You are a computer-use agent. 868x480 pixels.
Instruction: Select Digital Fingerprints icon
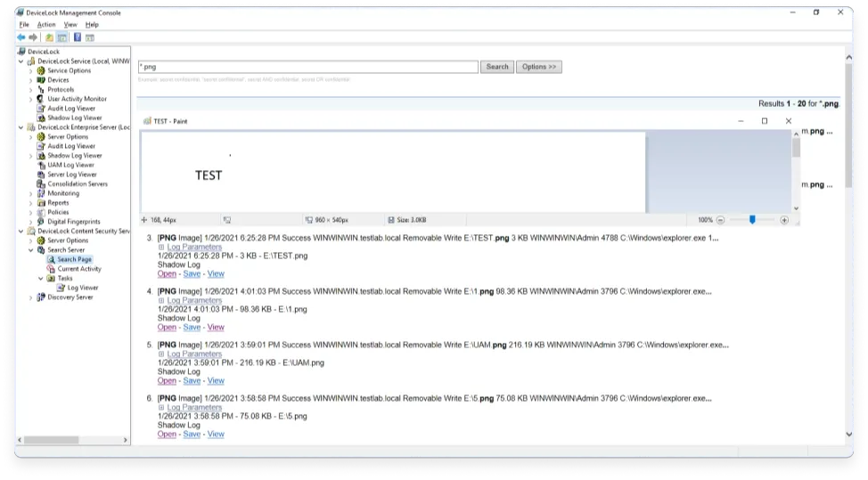41,222
